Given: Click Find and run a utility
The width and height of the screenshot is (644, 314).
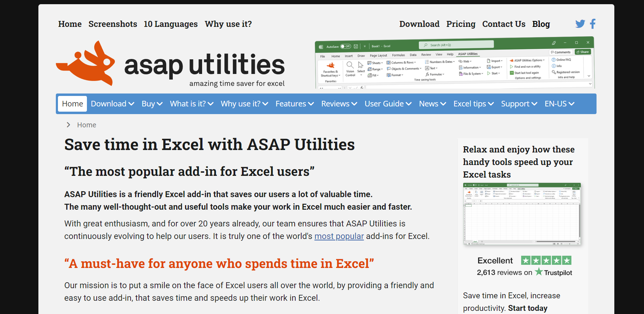Looking at the screenshot, I should coord(526,66).
